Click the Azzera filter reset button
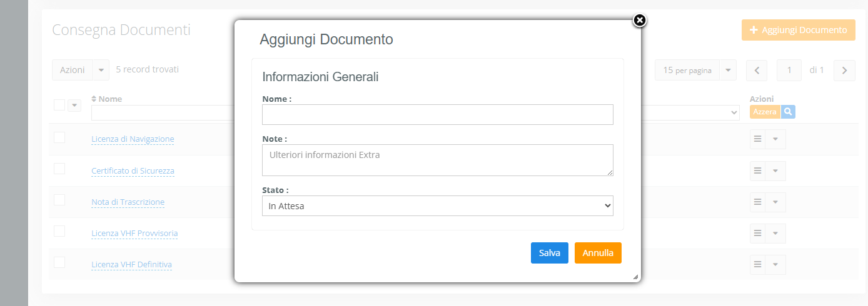Image resolution: width=868 pixels, height=306 pixels. click(x=765, y=112)
